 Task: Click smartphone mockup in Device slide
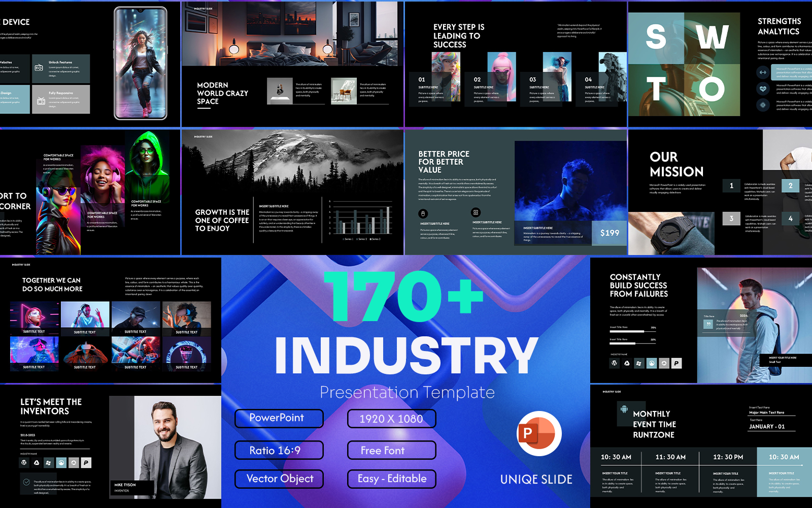[141, 63]
